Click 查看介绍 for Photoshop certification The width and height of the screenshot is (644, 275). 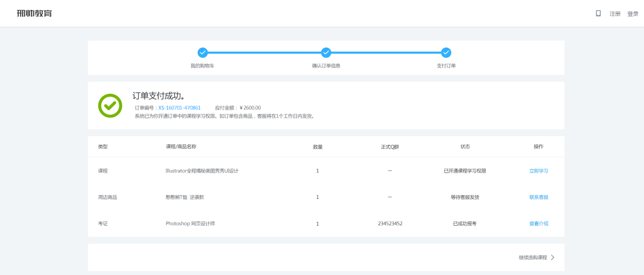[539, 223]
